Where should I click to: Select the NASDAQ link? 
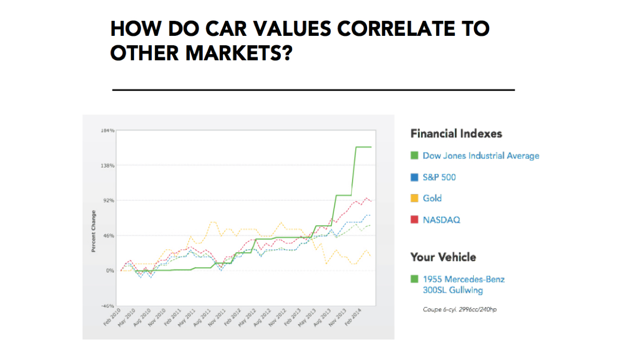tap(441, 219)
